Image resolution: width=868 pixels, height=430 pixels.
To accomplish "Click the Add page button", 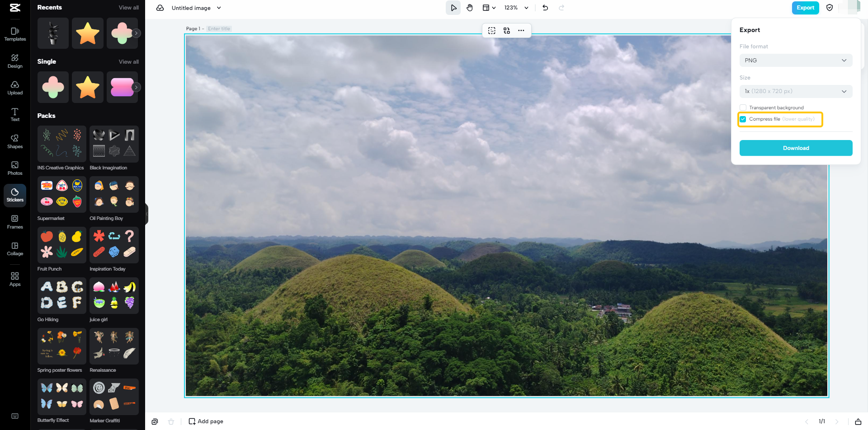I will (x=206, y=421).
